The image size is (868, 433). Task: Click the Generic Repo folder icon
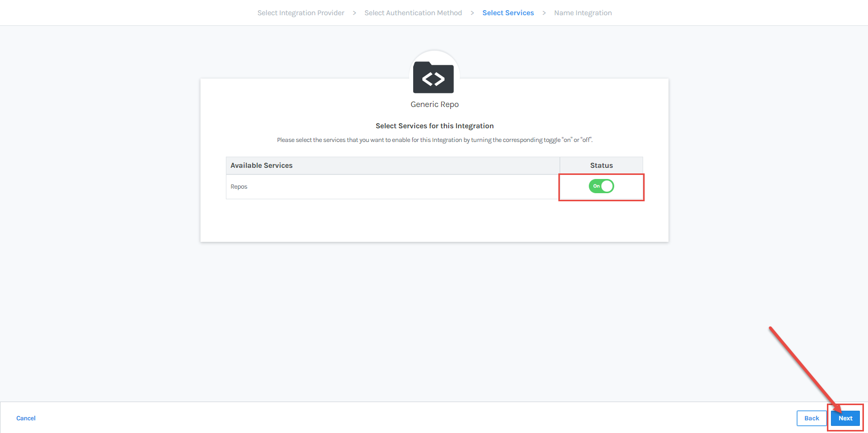(x=433, y=78)
